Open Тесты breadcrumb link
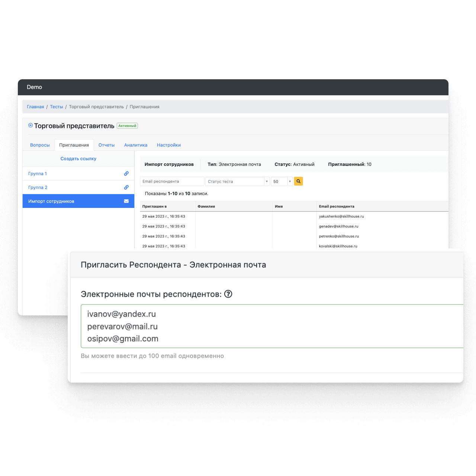This screenshot has height=476, width=476. pyautogui.click(x=57, y=107)
